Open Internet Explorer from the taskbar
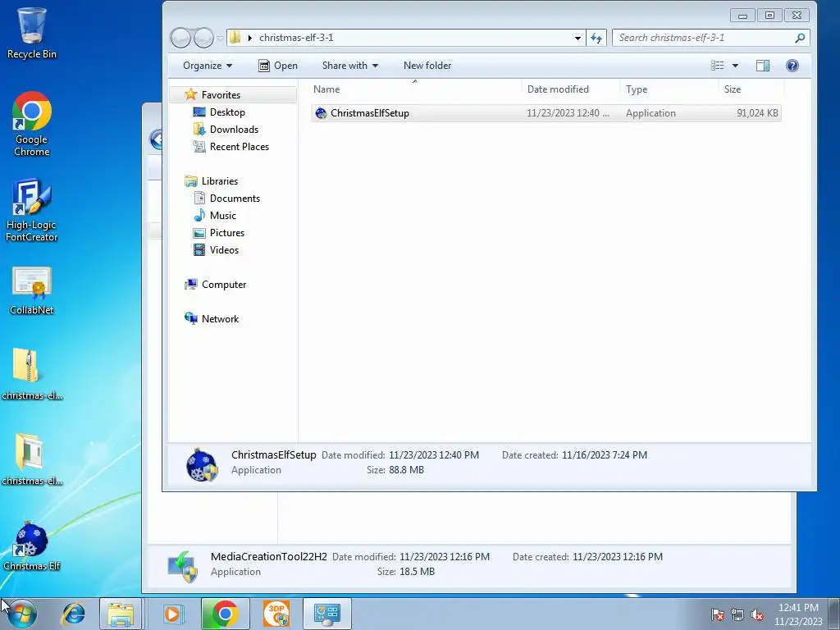 73,614
